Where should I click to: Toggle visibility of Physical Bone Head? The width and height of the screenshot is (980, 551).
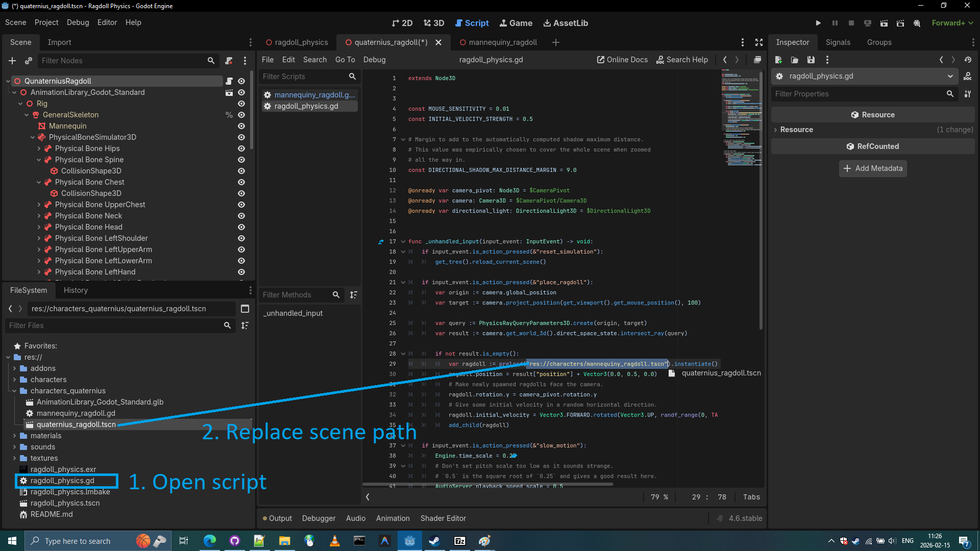241,227
